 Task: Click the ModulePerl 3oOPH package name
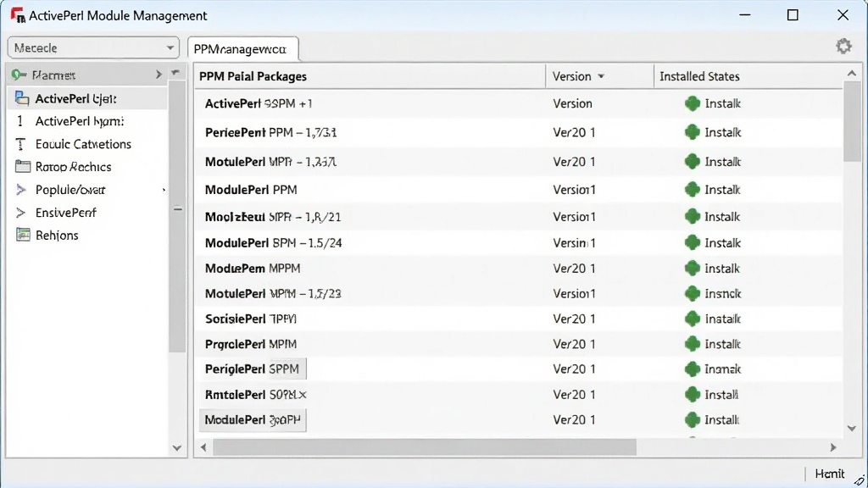pos(253,420)
